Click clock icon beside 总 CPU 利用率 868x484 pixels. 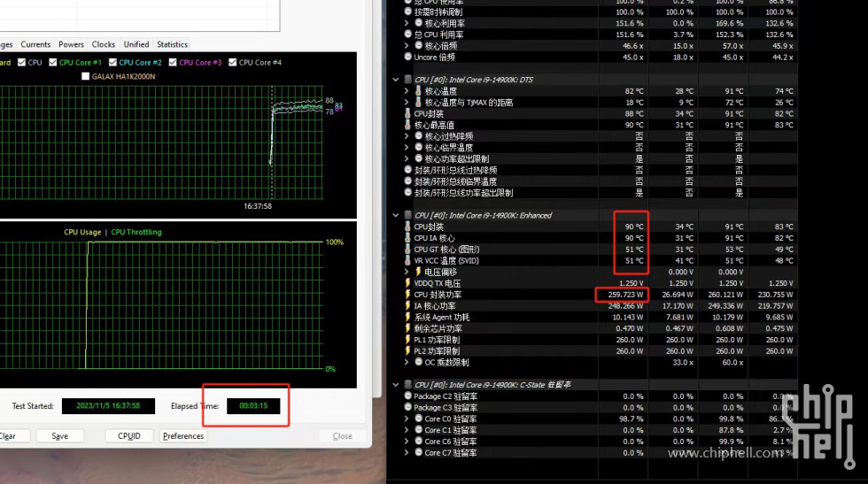(x=408, y=35)
